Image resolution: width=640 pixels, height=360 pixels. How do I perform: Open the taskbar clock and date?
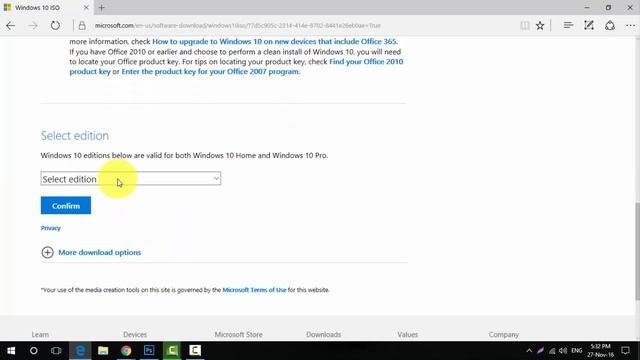pos(600,351)
